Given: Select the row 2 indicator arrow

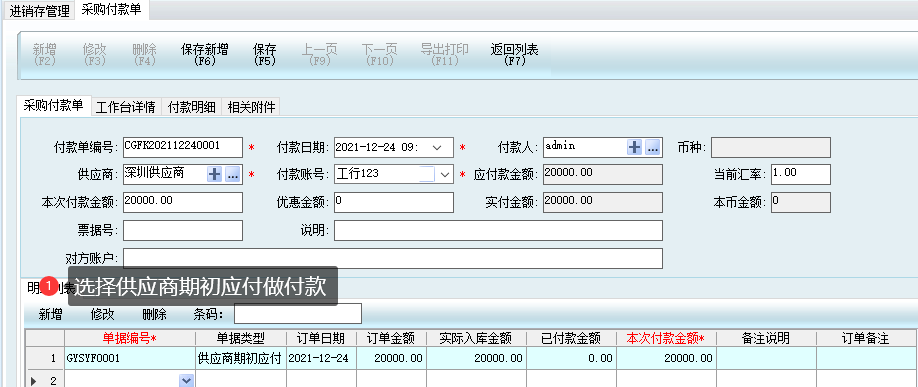Looking at the screenshot, I should (33, 381).
